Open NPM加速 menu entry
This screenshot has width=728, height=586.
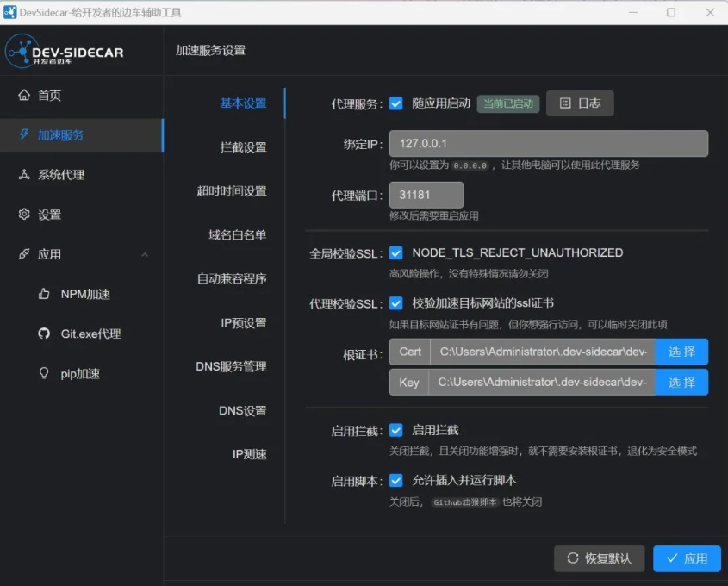(82, 294)
